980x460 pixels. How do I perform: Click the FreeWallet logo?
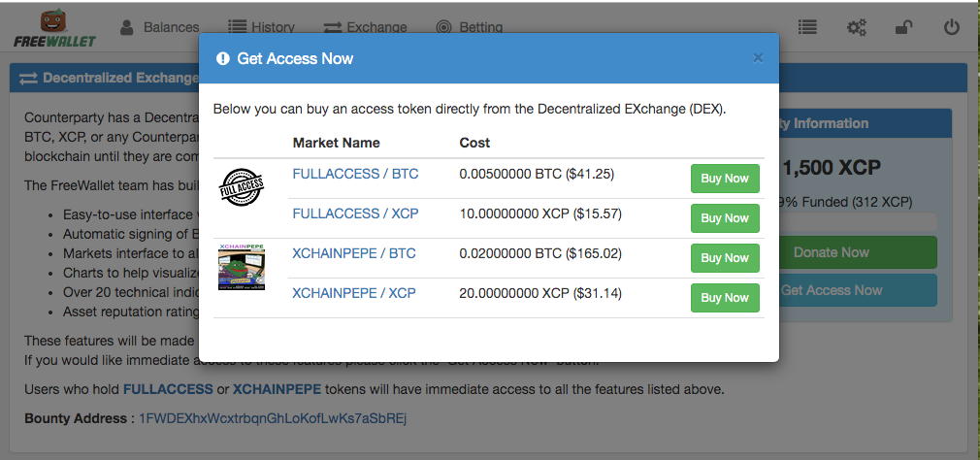click(55, 29)
